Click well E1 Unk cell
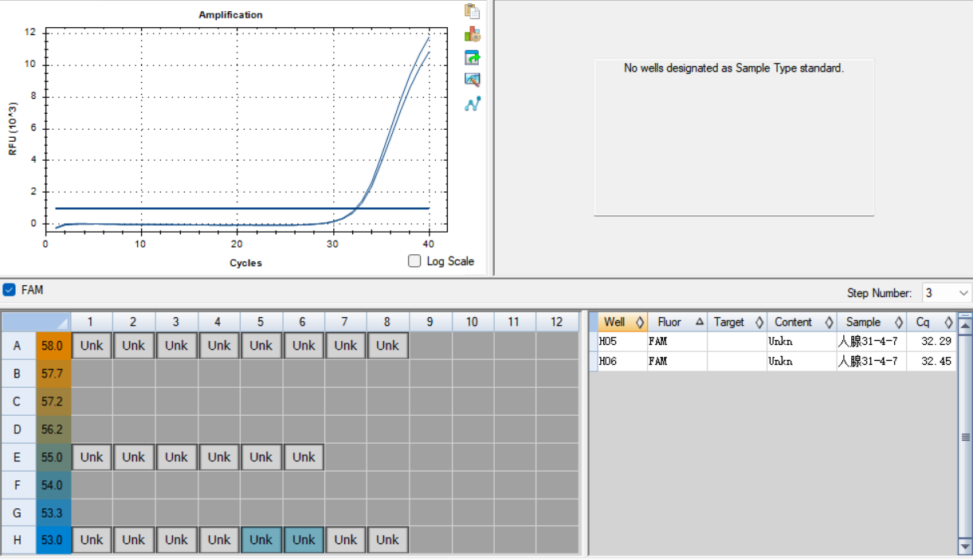The width and height of the screenshot is (973, 560). pos(92,457)
